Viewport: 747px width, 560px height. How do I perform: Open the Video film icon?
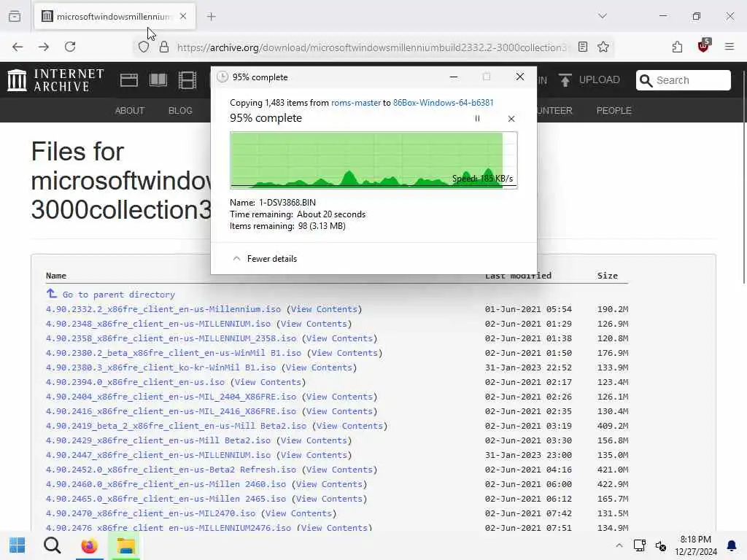(187, 80)
